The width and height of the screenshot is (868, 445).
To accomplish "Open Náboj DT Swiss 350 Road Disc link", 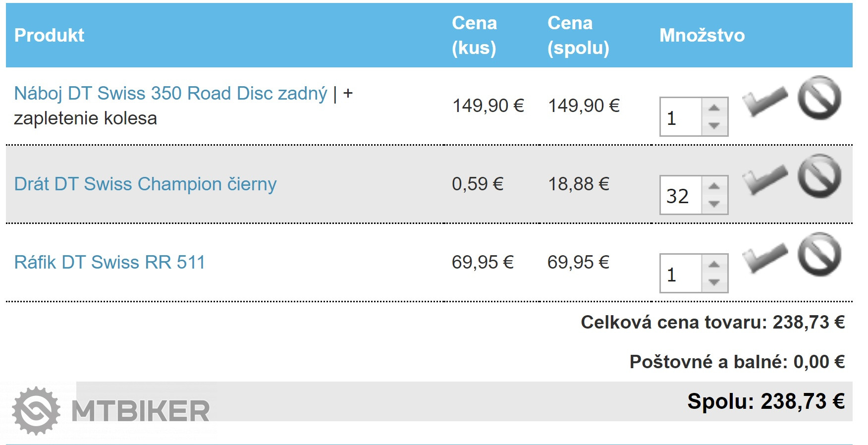I will pos(170,94).
